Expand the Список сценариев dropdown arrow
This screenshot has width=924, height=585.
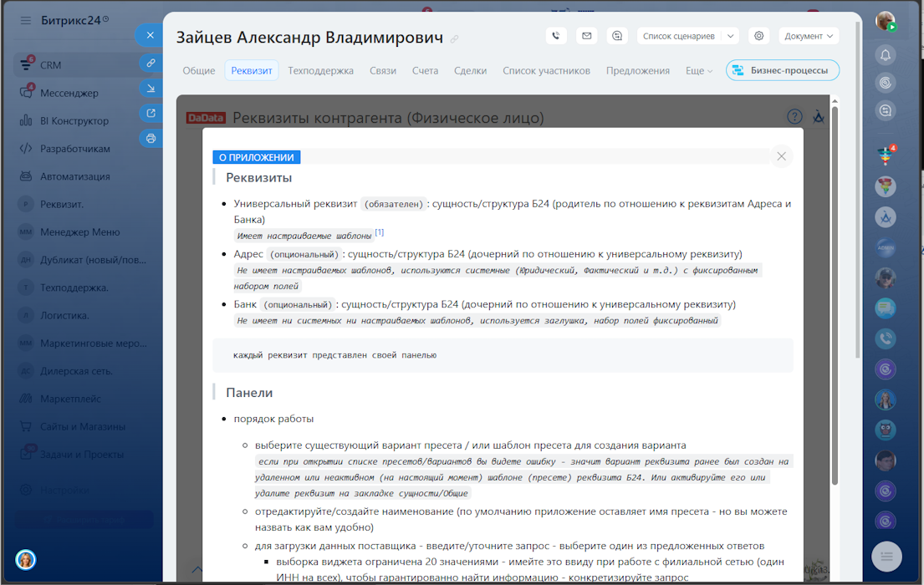coord(731,36)
